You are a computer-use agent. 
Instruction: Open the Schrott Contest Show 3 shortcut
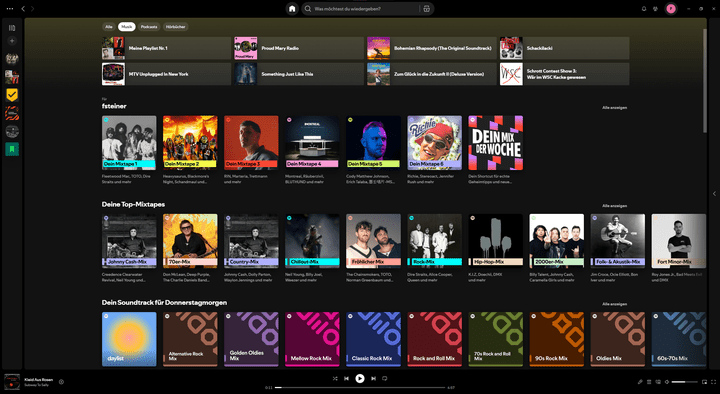(564, 74)
